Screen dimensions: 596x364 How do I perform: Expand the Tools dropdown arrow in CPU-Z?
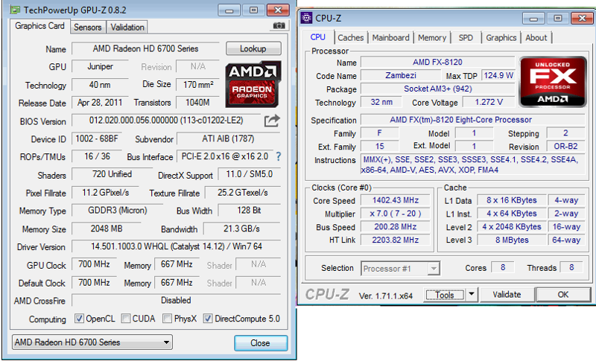pyautogui.click(x=472, y=294)
